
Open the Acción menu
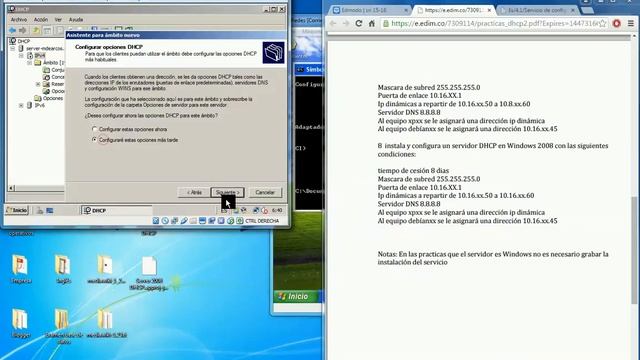[x=41, y=20]
